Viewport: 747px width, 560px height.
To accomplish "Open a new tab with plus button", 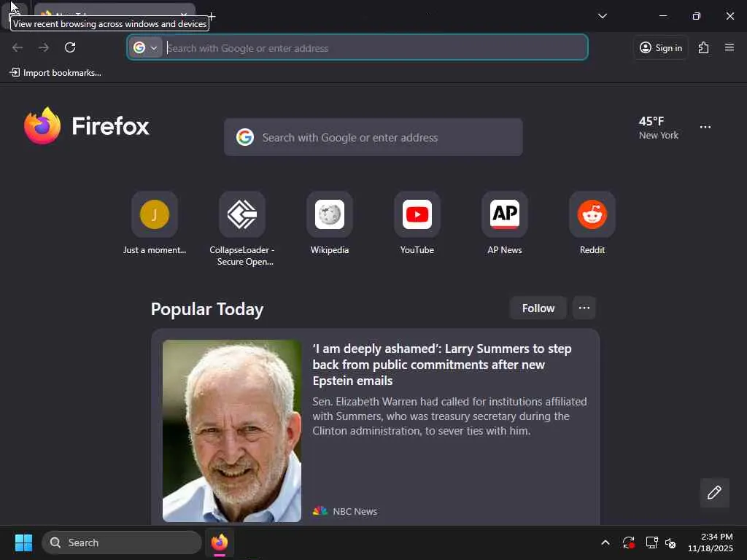I will click(x=212, y=16).
